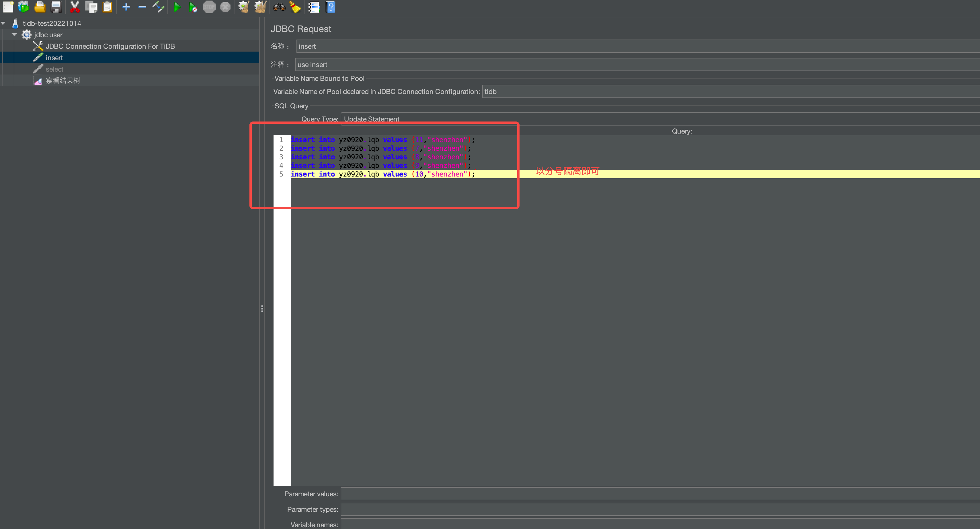Viewport: 980px width, 529px height.
Task: Click SQL line 1 inserting value 11
Action: [x=383, y=140]
